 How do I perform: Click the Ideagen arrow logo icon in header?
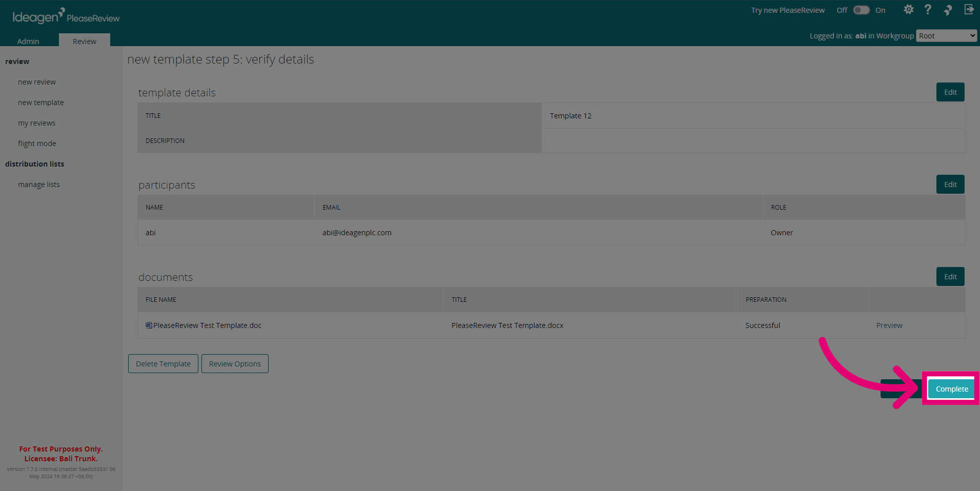[x=948, y=10]
